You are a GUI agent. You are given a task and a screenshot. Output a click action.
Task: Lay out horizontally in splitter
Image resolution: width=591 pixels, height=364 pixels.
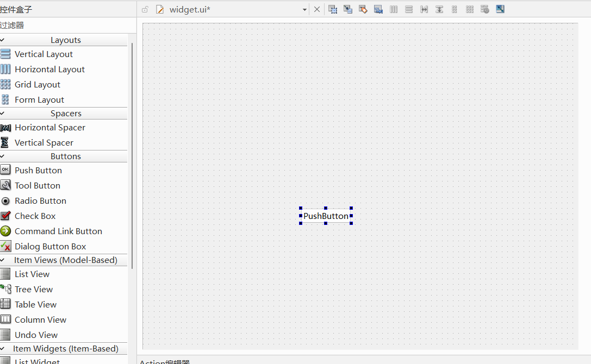point(424,9)
